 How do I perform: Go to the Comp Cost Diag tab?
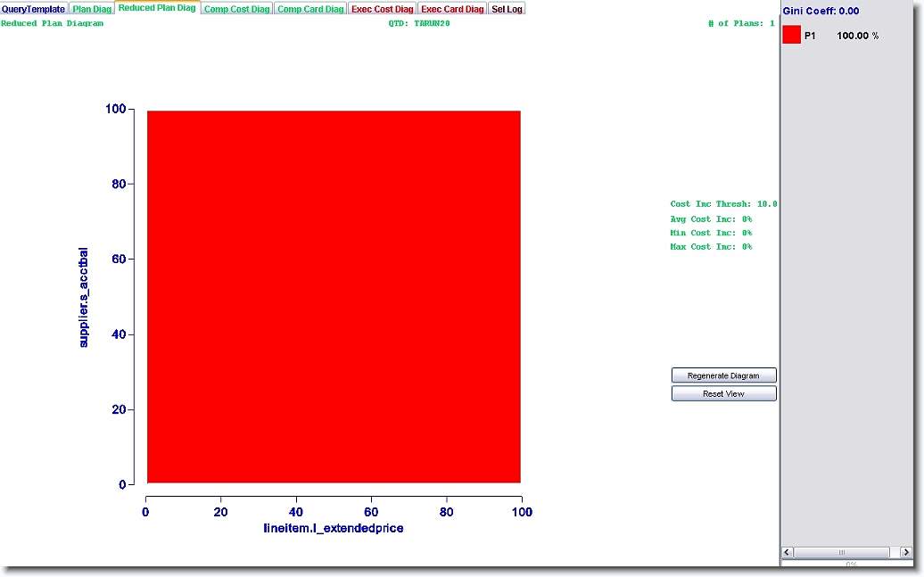pos(236,9)
